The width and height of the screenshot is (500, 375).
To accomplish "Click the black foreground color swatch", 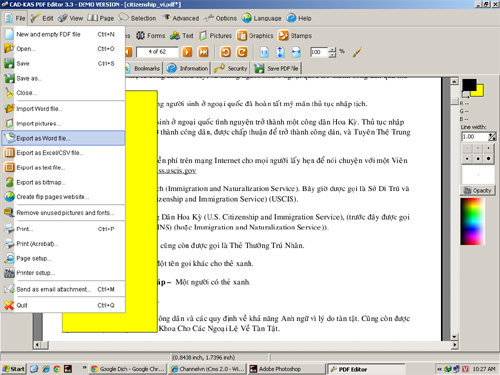I will tap(469, 86).
